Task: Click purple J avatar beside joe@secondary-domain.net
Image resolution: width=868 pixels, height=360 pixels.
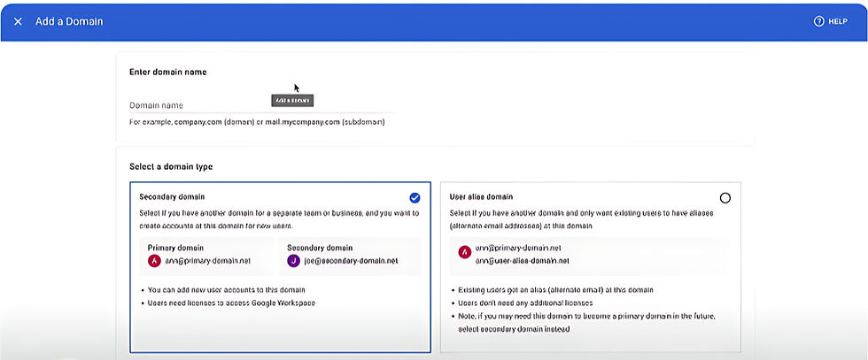Action: (291, 260)
